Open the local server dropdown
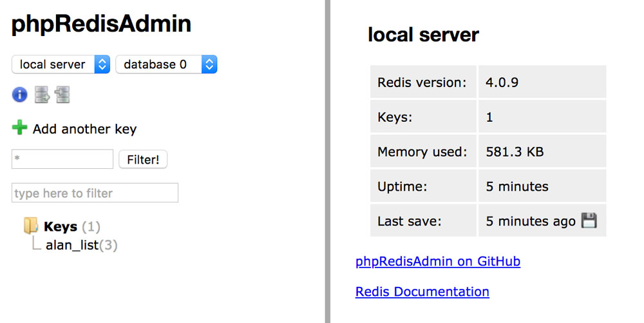Viewport: 644px width, 323px height. point(61,64)
